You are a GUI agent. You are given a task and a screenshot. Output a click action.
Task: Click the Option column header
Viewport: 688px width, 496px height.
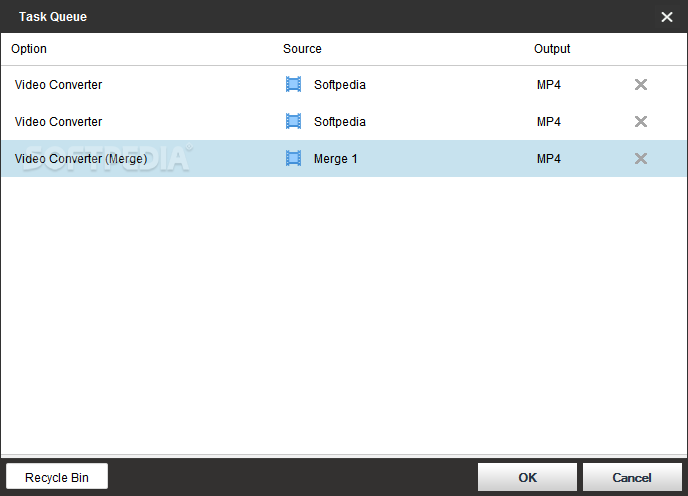(x=29, y=49)
